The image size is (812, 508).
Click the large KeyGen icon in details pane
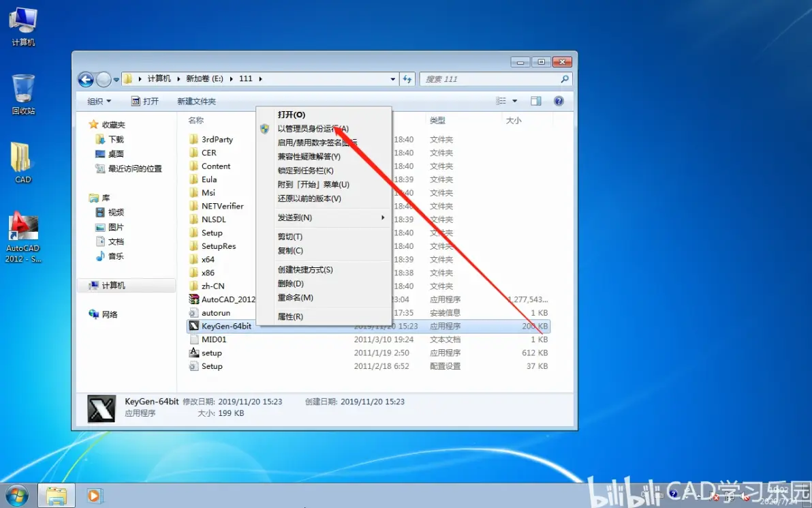click(x=101, y=408)
